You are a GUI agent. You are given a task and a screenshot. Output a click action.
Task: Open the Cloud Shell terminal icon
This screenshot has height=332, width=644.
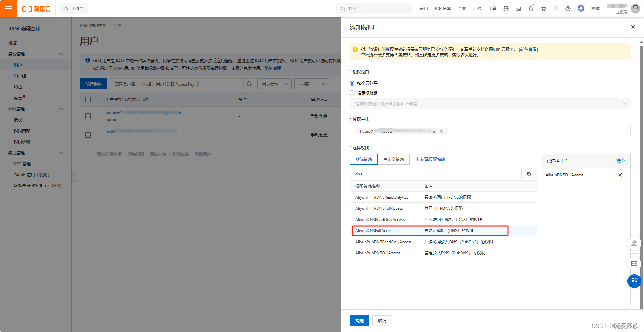518,9
